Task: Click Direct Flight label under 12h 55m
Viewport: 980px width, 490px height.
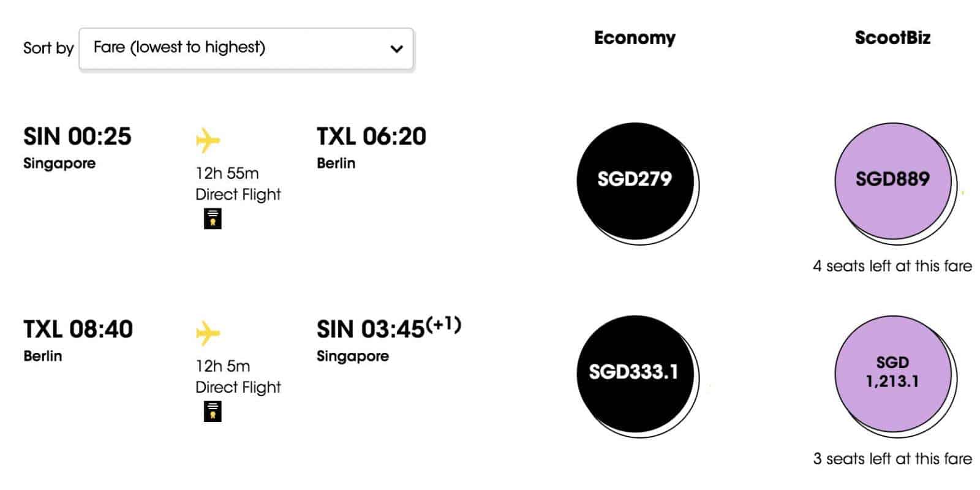Action: 238,195
